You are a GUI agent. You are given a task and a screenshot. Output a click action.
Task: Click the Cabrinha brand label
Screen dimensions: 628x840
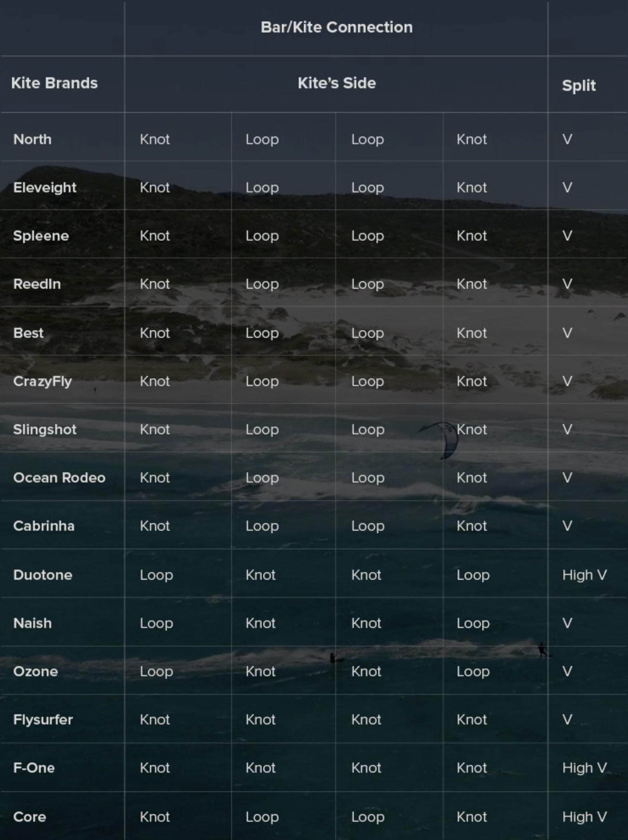(44, 526)
